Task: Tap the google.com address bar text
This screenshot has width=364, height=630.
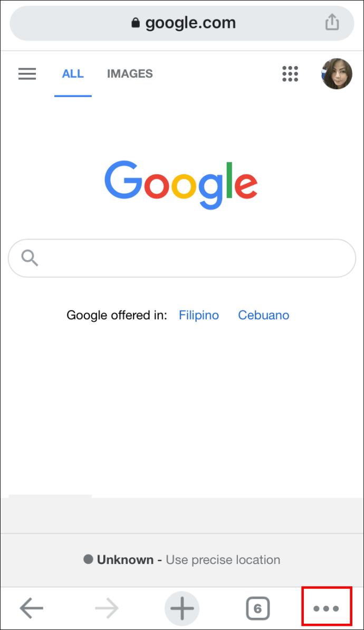Action: tap(190, 23)
